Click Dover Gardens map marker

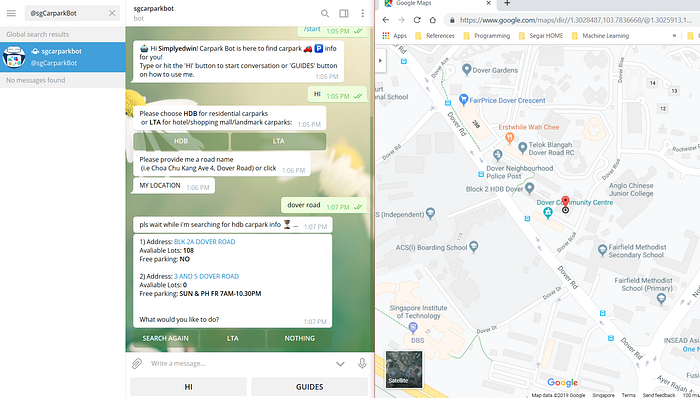point(467,69)
